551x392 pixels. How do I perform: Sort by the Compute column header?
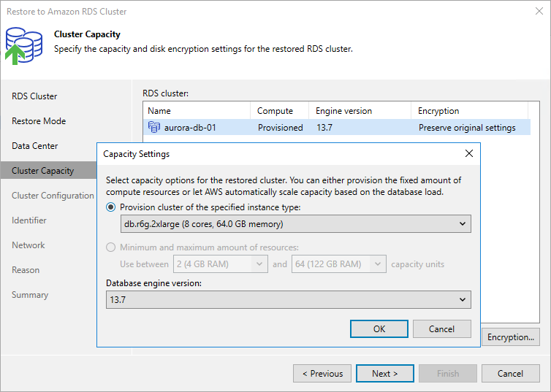(x=279, y=110)
